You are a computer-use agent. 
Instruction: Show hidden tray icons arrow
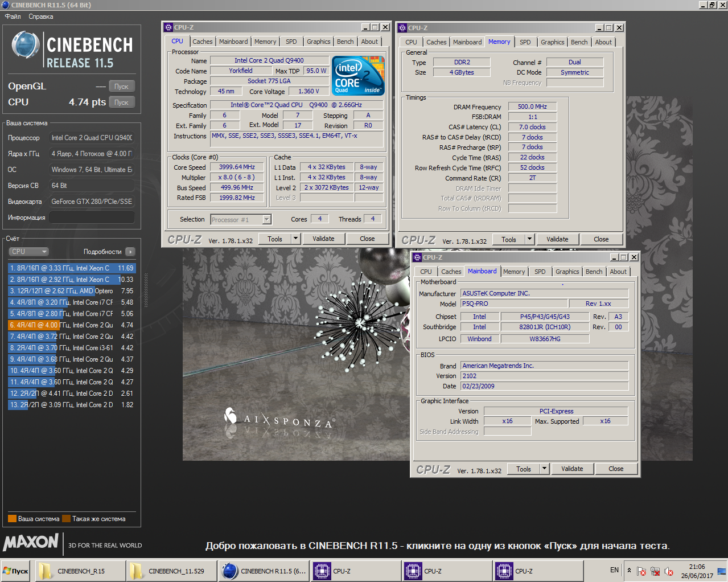tap(629, 571)
